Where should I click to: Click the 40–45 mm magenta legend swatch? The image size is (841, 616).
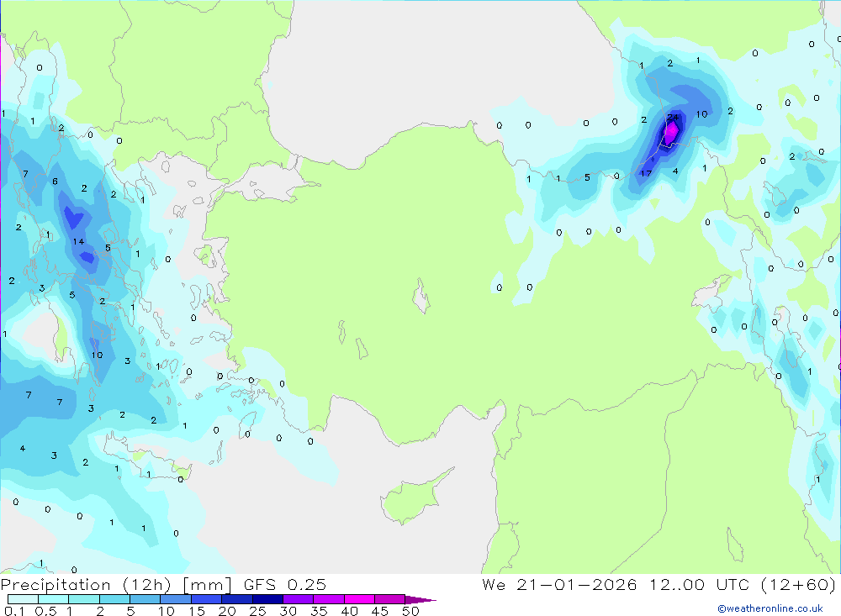click(x=359, y=599)
